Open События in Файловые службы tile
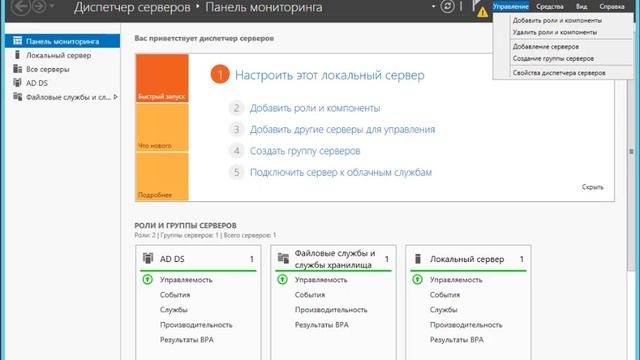Viewport: 640px width, 360px height. (x=310, y=295)
